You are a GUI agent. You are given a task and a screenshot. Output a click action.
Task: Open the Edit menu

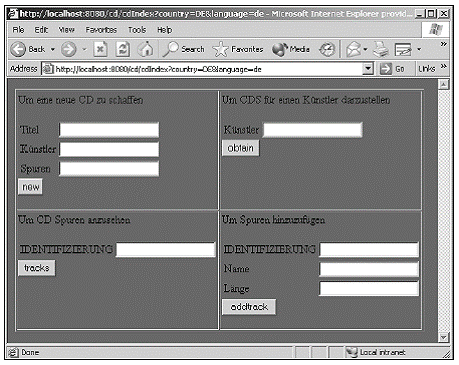point(41,30)
